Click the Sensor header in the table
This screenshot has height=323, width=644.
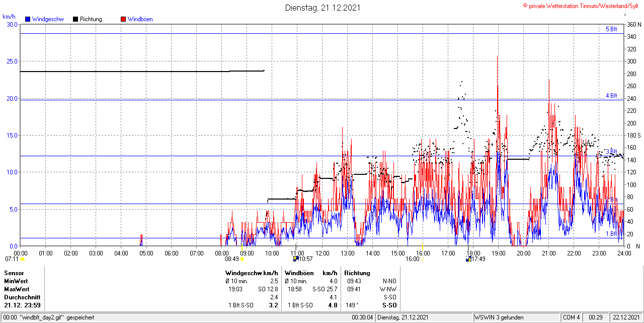click(14, 273)
